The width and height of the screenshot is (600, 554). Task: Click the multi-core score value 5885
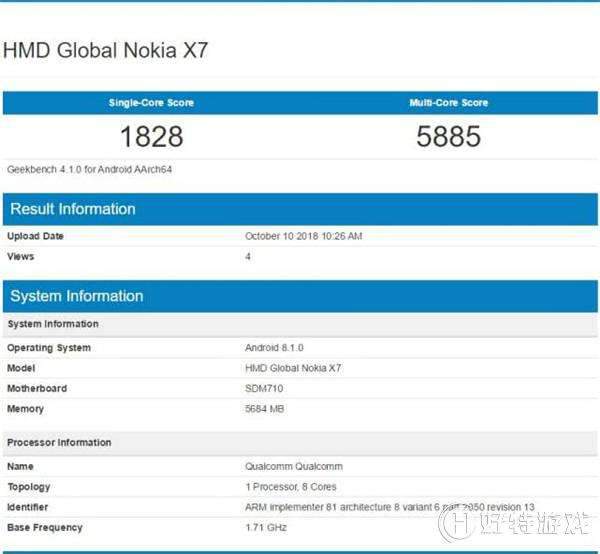coord(448,137)
